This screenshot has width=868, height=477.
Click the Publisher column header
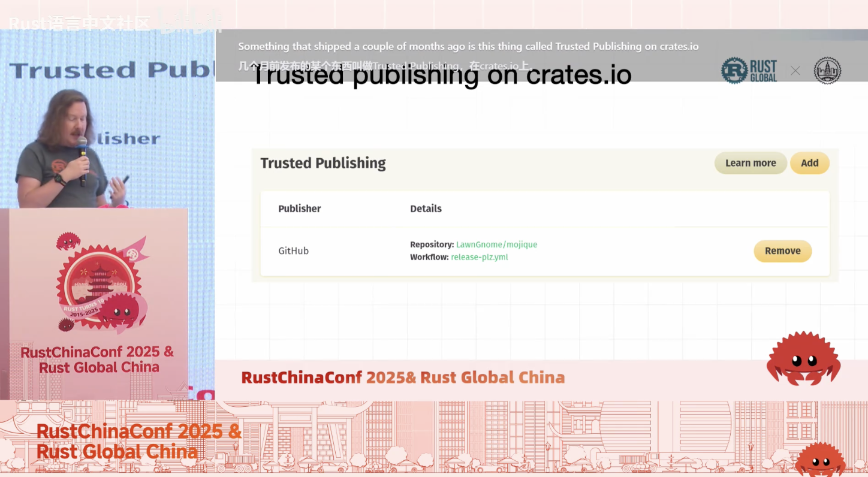[300, 209]
